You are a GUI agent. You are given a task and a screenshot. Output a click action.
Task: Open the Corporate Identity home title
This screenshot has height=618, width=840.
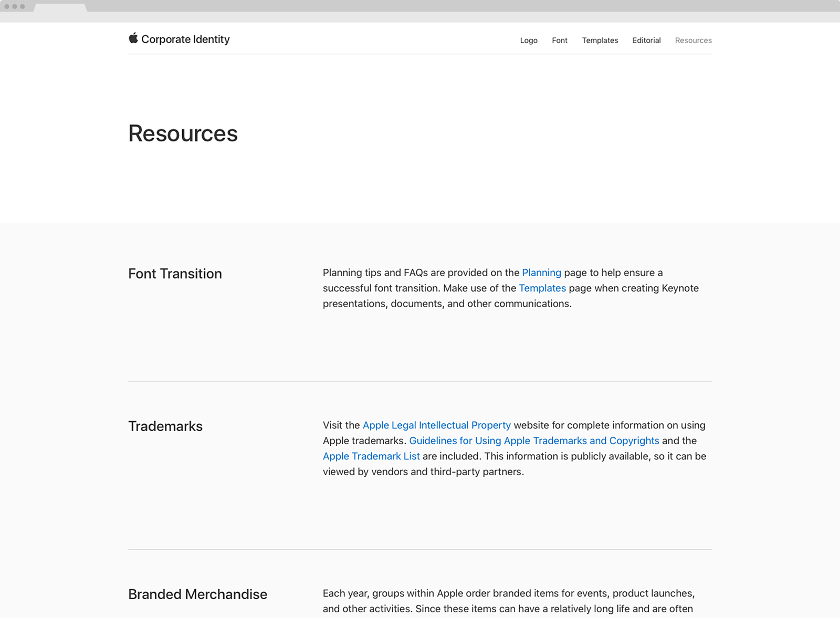185,39
